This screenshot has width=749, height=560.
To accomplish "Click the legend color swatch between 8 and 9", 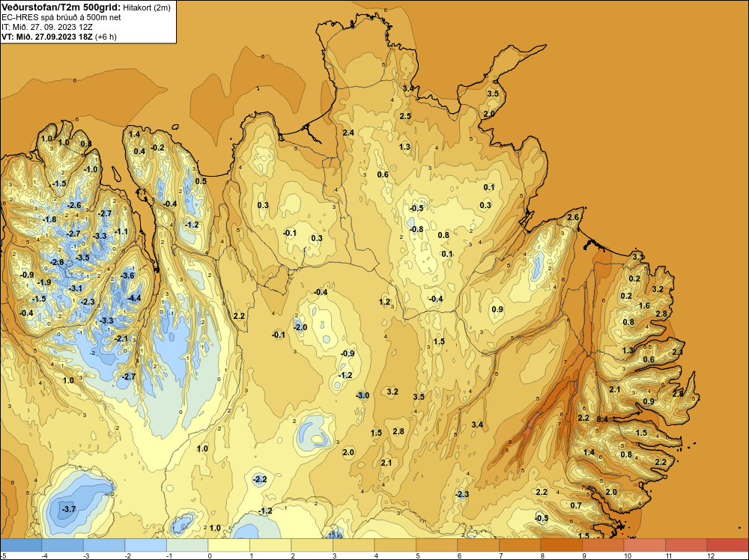I will (561, 545).
